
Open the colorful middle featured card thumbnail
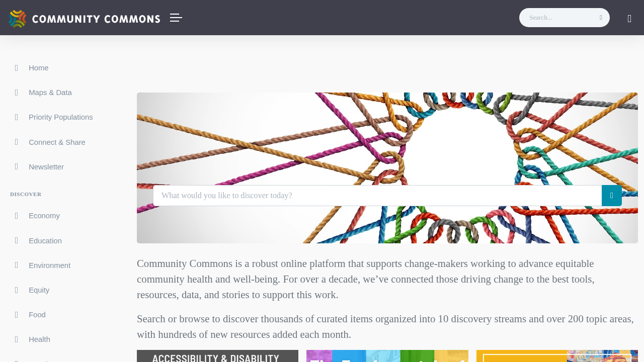[x=387, y=356]
